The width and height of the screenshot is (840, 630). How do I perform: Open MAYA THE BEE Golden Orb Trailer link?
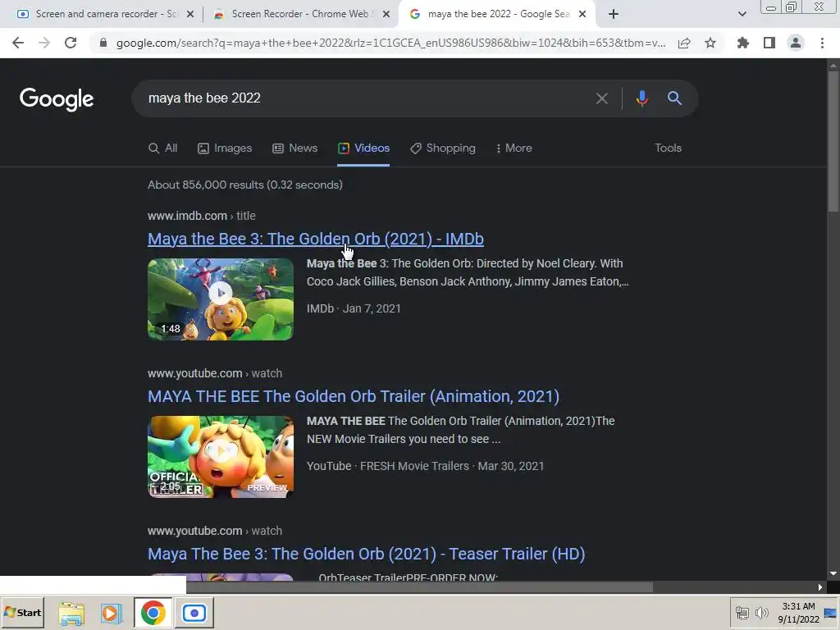(354, 396)
